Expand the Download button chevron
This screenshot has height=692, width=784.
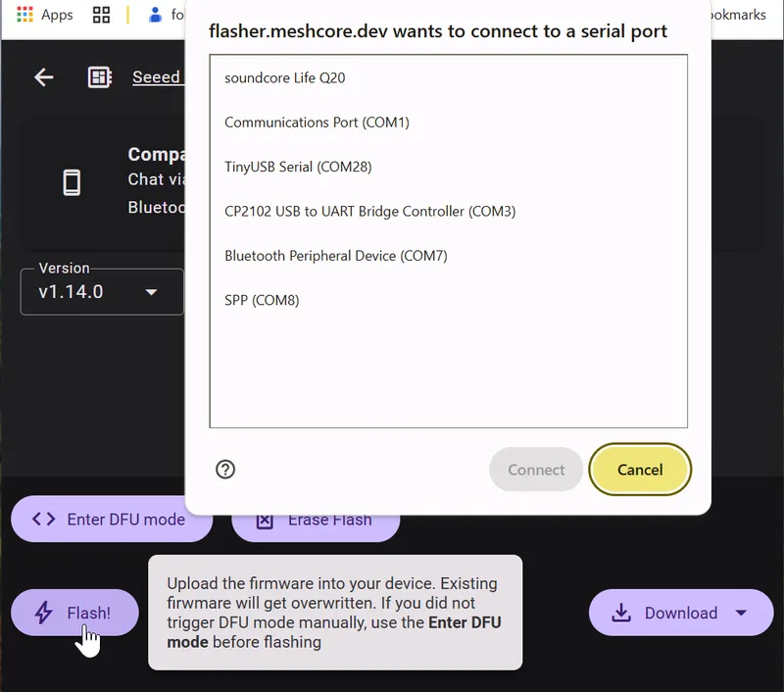pos(742,612)
